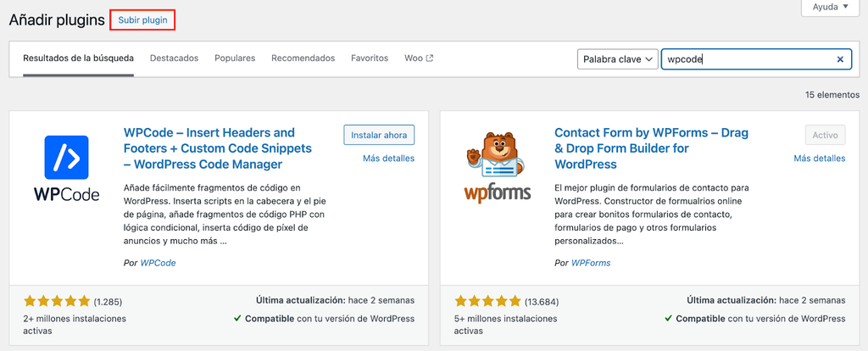Install the WPCode plugin with Instalar ahora

(x=379, y=135)
